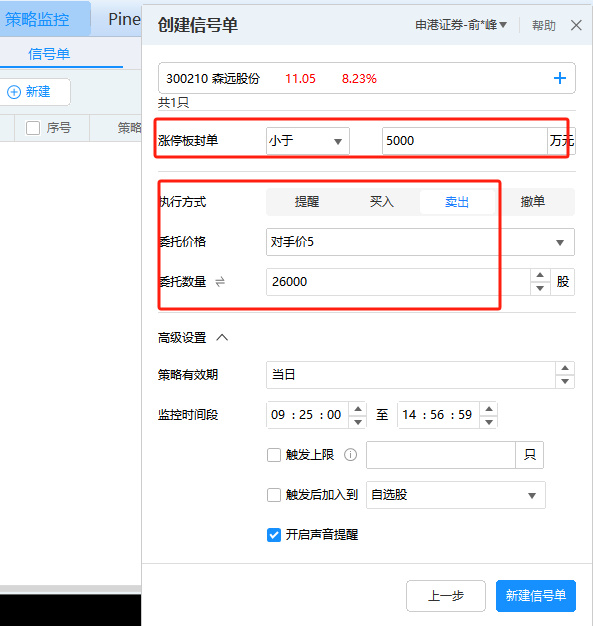Click the blue plus icon to add stock
Screen dimensions: 593x626
[560, 78]
